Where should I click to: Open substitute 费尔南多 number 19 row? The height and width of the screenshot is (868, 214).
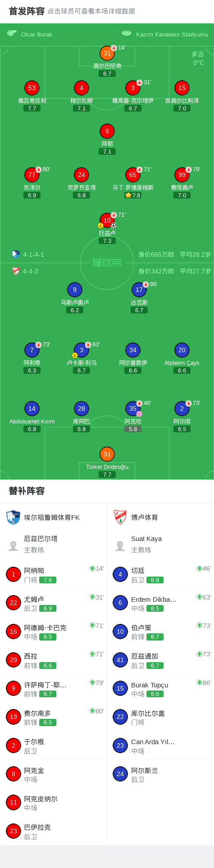tap(53, 717)
